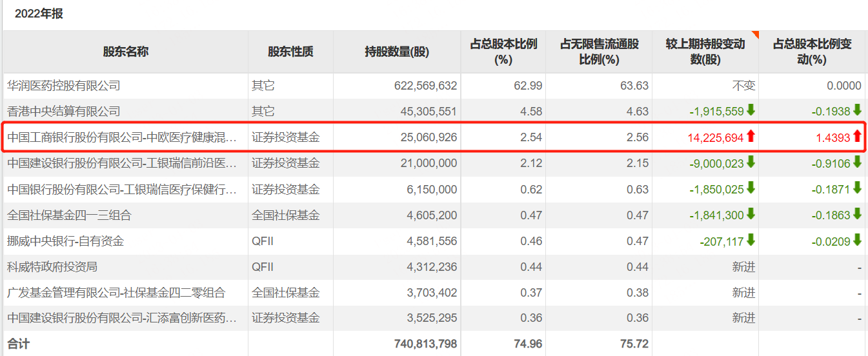Select total holding 740,813,798
868x356 pixels.
(x=425, y=344)
